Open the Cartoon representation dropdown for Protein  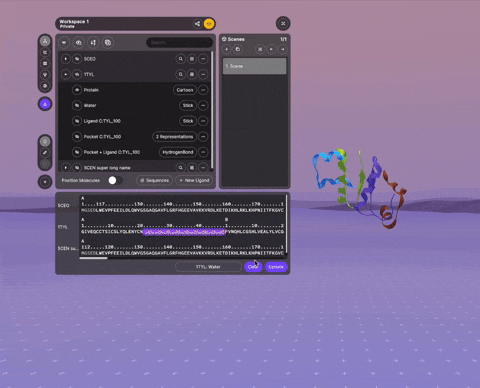[185, 90]
